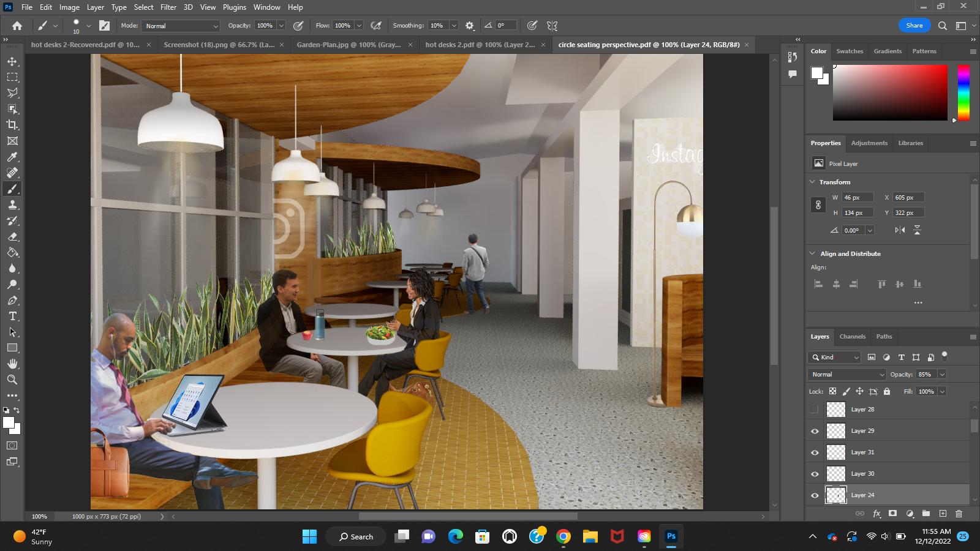Click the hue spectrum slider in Color panel
This screenshot has height=551, width=980.
(963, 92)
